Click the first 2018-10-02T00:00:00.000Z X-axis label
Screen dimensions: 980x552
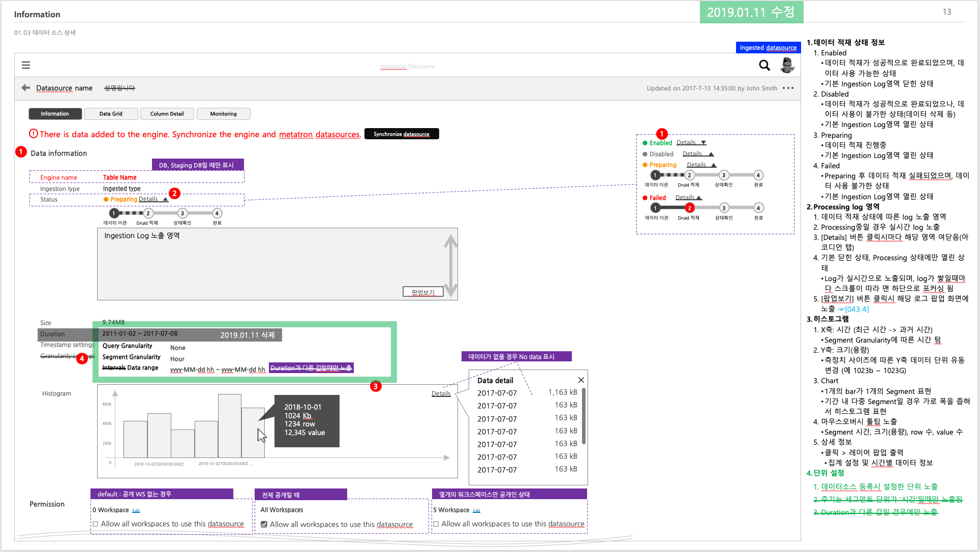coord(159,464)
